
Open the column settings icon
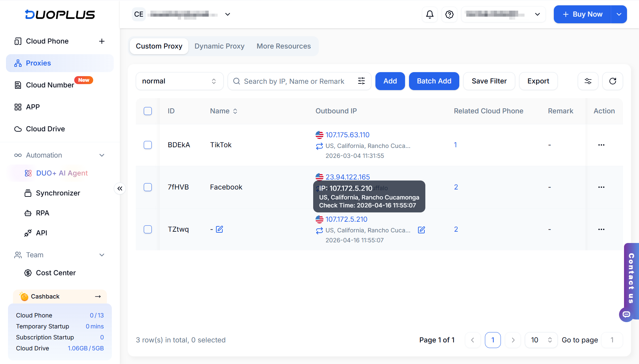588,81
